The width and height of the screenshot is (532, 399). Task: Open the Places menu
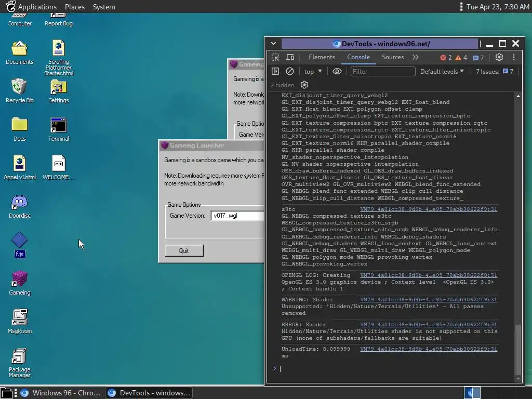point(75,7)
